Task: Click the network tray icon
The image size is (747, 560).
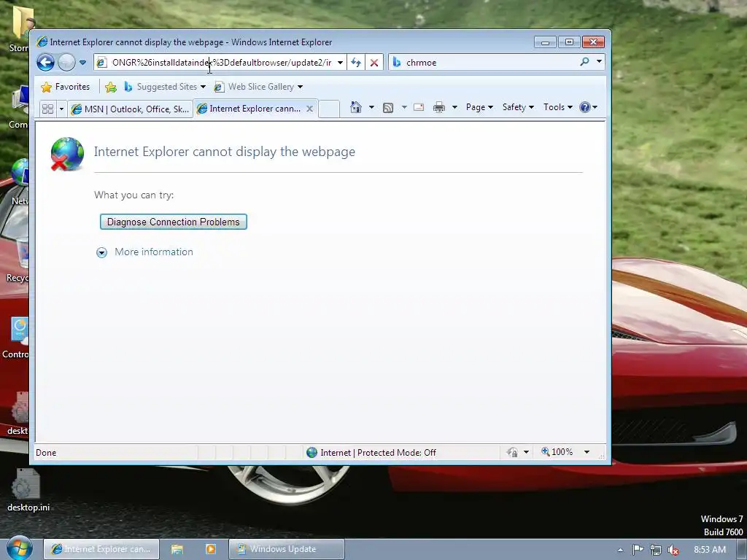Action: (656, 550)
